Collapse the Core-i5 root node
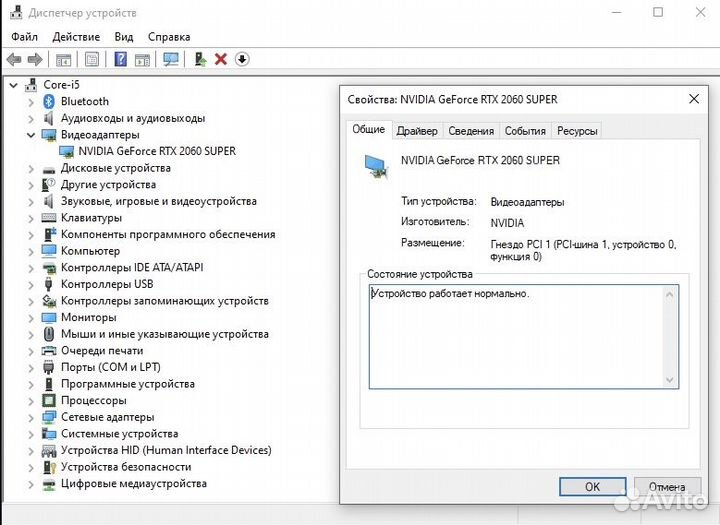 [x=12, y=85]
